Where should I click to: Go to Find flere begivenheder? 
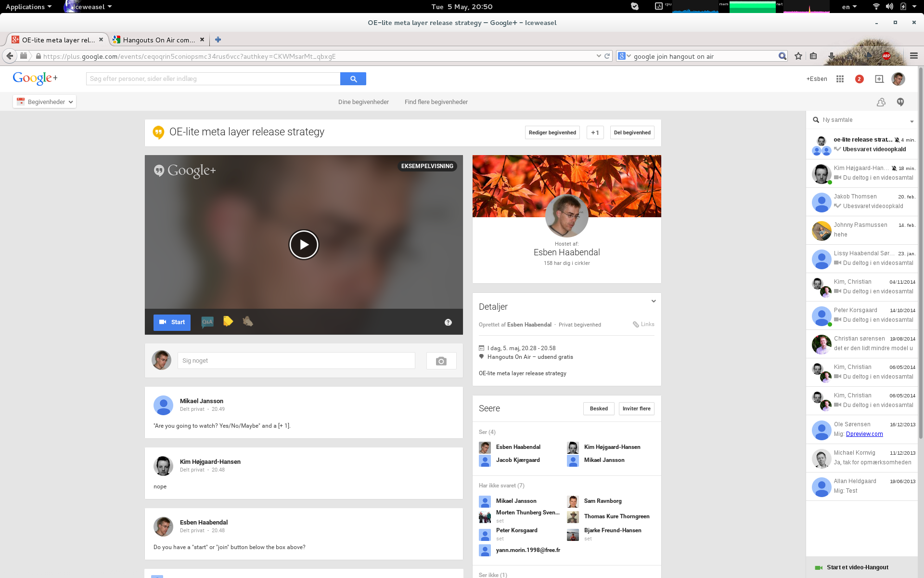tap(436, 102)
